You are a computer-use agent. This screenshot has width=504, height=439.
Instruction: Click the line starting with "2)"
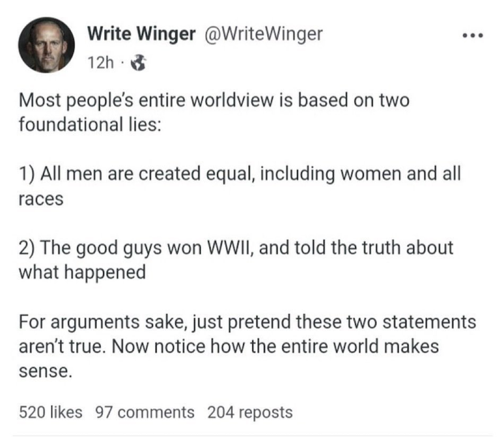coord(236,247)
